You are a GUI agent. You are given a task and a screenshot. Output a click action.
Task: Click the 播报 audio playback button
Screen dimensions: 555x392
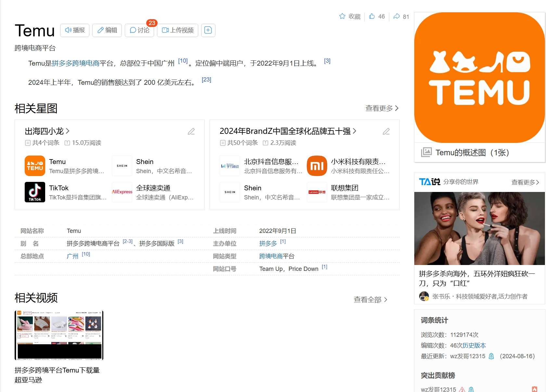pos(75,30)
